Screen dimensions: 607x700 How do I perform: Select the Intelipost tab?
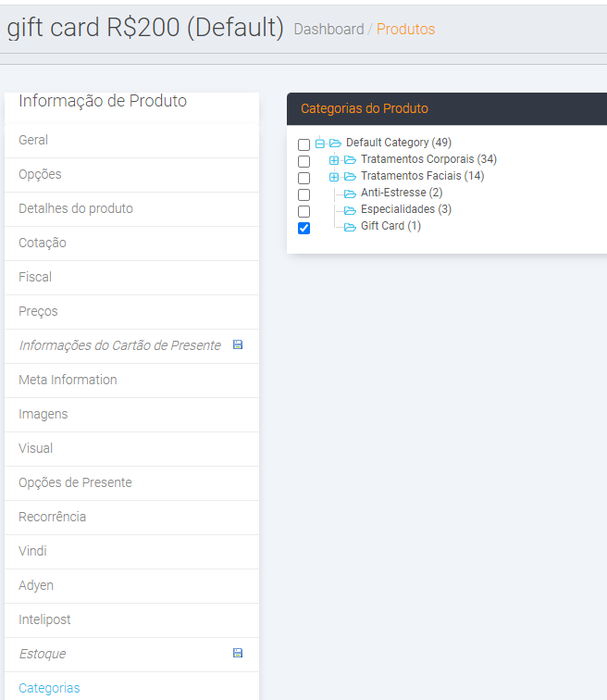click(131, 620)
